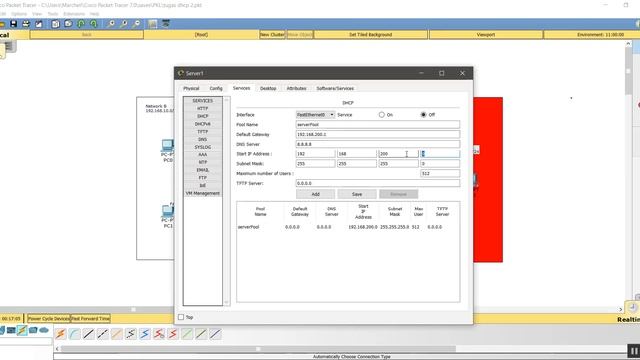Click the Save pool button
The image size is (640, 360).
[357, 194]
